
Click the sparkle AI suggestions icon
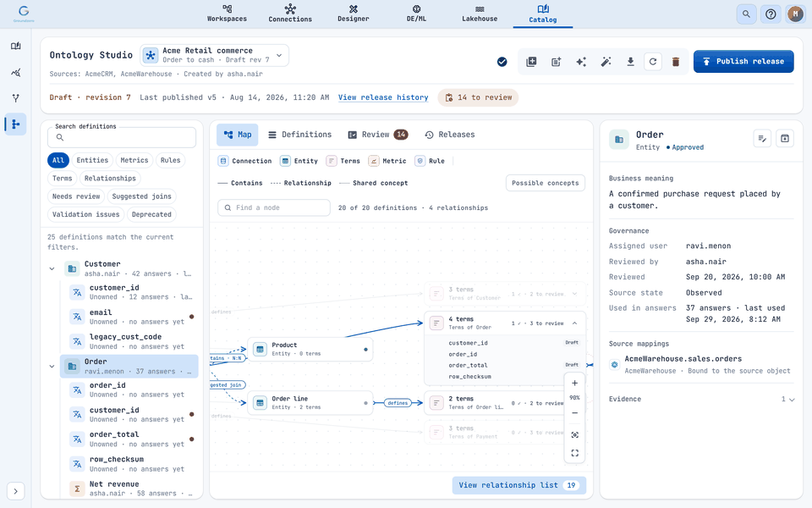(x=580, y=62)
